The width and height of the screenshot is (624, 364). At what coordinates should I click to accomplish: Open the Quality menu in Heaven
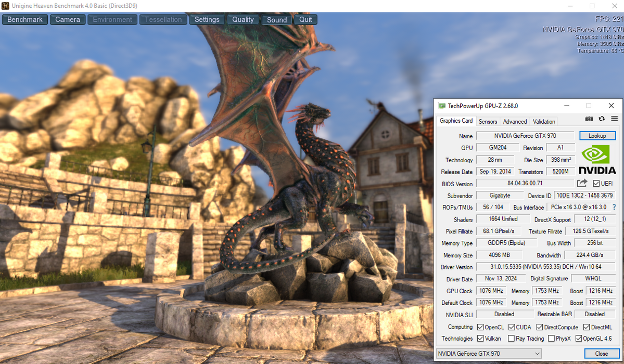coord(243,19)
